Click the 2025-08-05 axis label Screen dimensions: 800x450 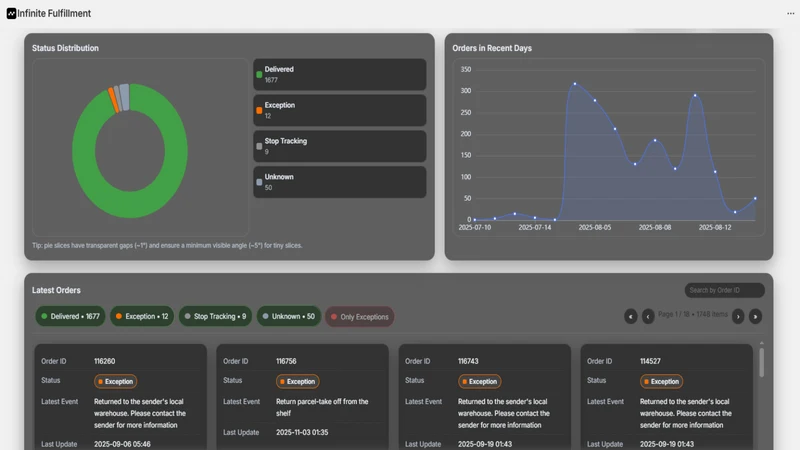tap(595, 228)
